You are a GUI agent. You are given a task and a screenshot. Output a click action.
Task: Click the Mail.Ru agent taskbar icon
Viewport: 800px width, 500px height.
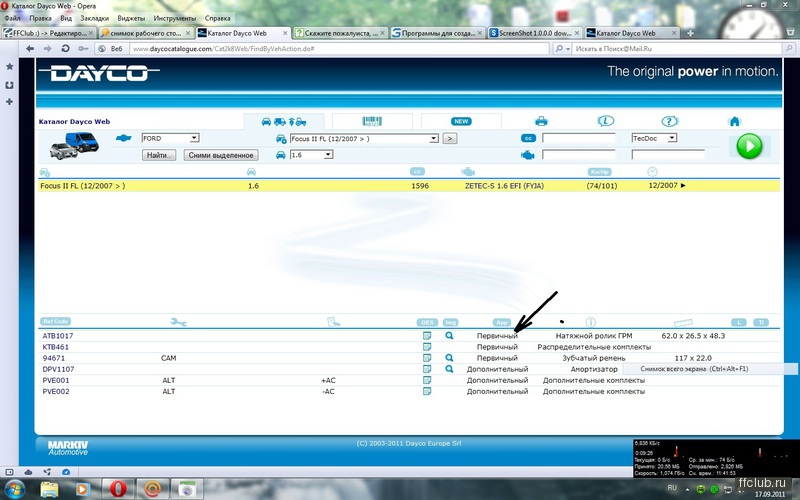(x=152, y=489)
